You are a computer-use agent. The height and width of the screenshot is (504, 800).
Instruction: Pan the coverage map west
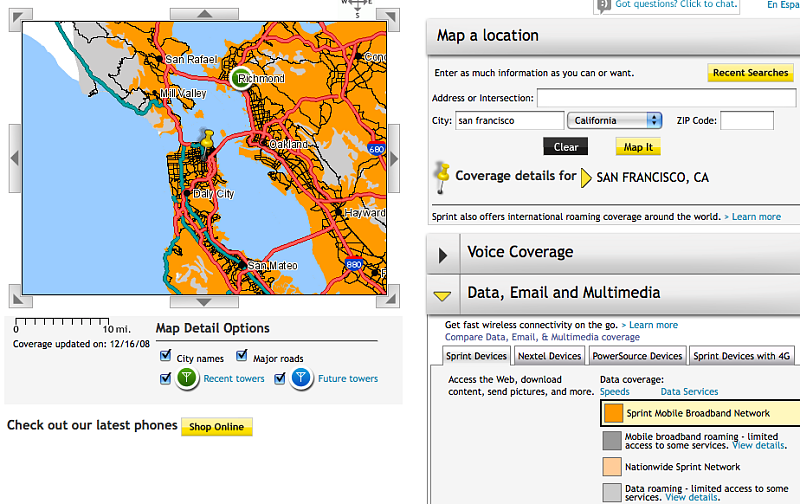pos(15,158)
